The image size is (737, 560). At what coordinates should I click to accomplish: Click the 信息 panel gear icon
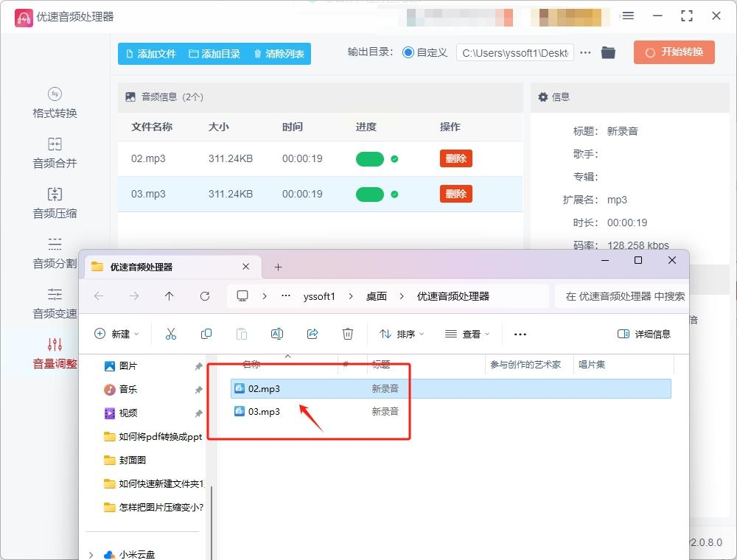pos(543,97)
